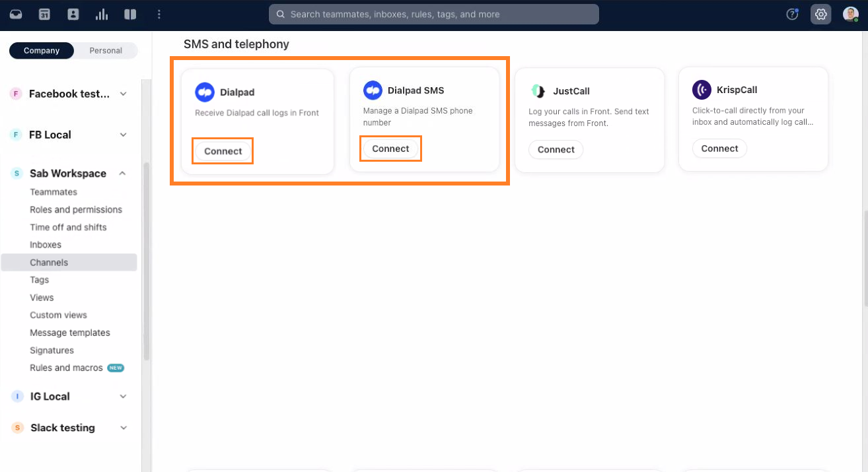The image size is (868, 472).
Task: Select Channels in the sidebar
Action: click(69, 263)
